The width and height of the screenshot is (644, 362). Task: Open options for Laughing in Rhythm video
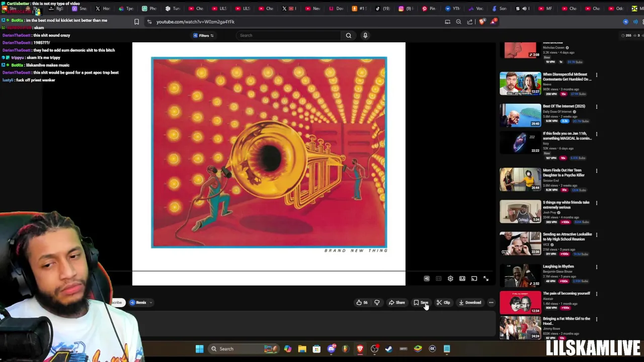[x=597, y=267]
